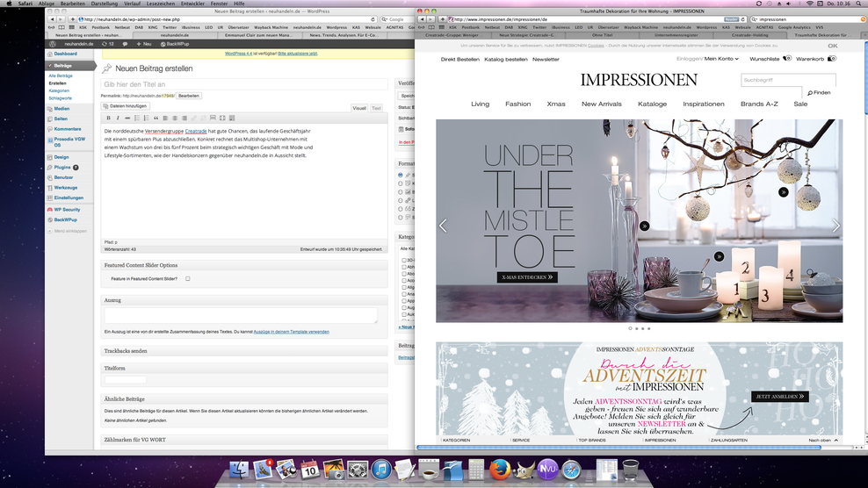Apply strikethrough in the post editor toolbar

point(127,118)
